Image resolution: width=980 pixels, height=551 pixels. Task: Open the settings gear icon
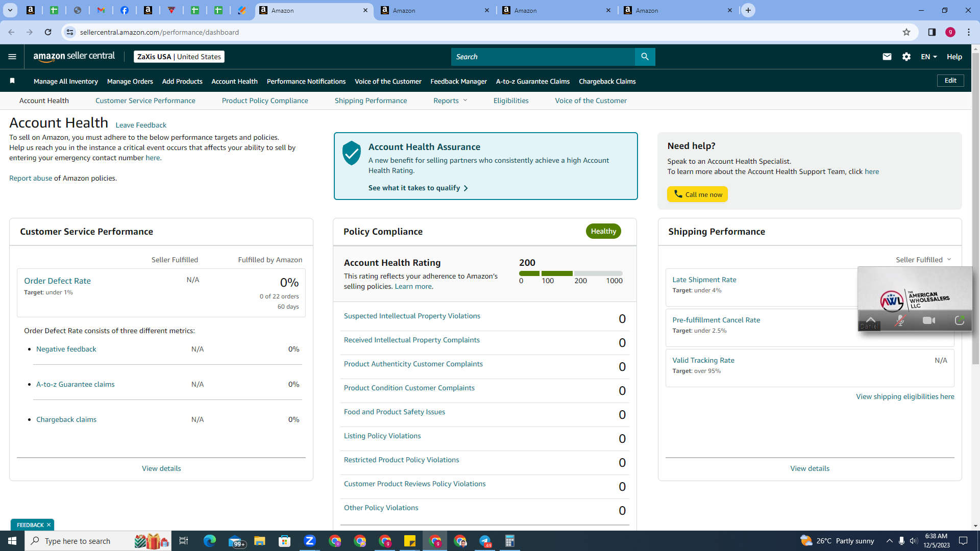coord(906,57)
